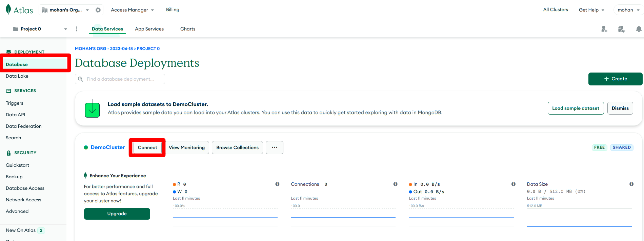Screen dimensions: 644x241
Task: Open Data API in sidebar
Action: click(x=15, y=115)
